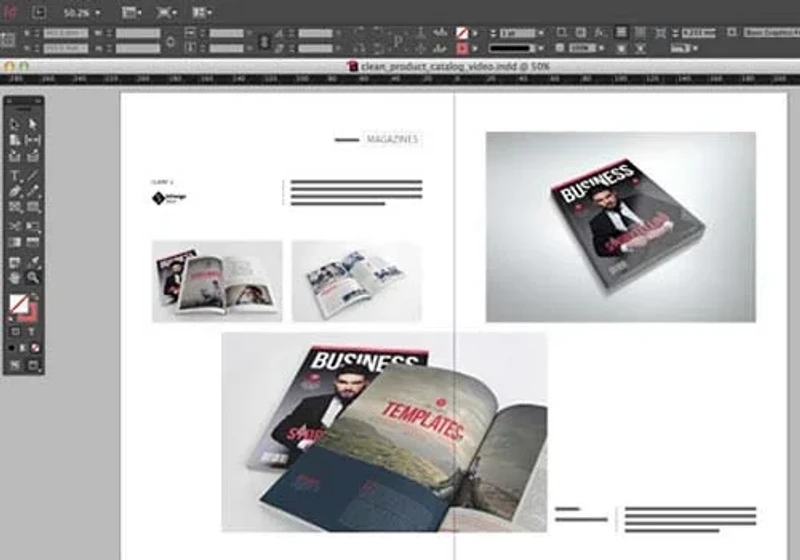Select the Rectangle Frame tool

click(x=14, y=207)
